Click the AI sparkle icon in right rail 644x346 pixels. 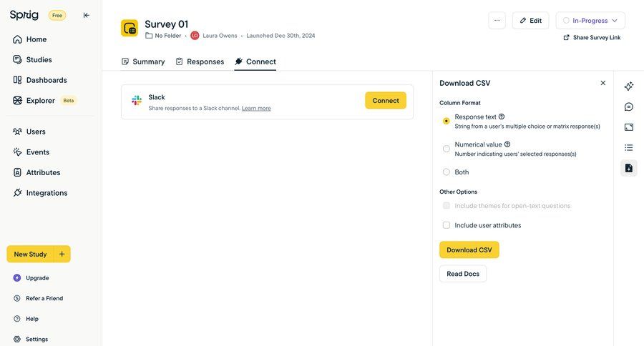click(x=628, y=86)
